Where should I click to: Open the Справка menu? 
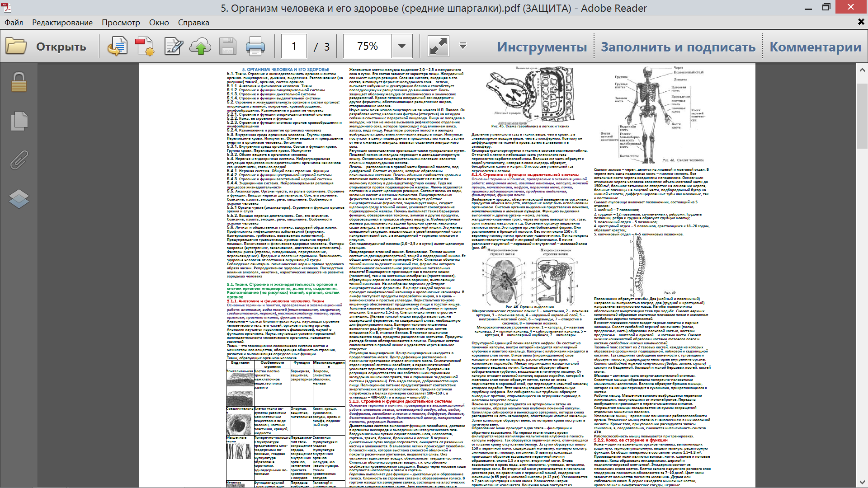point(193,23)
